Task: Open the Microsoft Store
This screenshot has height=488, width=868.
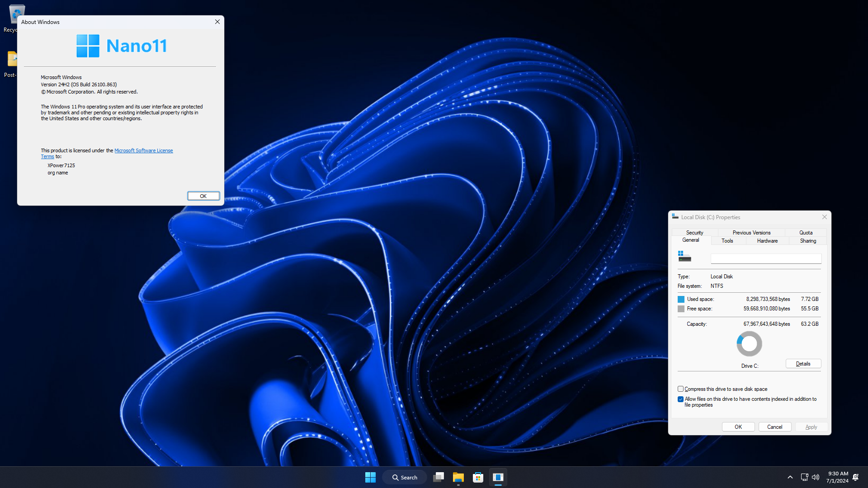Action: [x=478, y=477]
